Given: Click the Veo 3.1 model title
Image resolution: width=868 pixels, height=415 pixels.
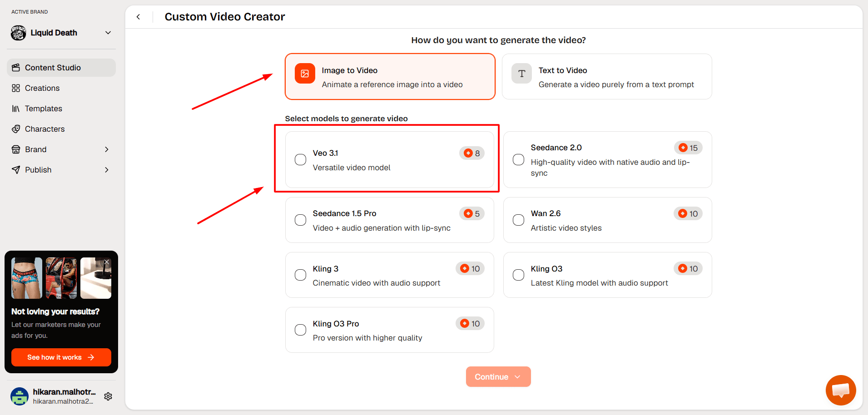Looking at the screenshot, I should 325,153.
